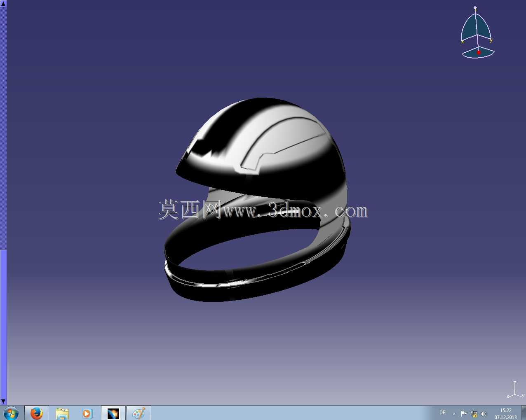Click the DE language indicator
This screenshot has width=526, height=420.
coord(442,413)
